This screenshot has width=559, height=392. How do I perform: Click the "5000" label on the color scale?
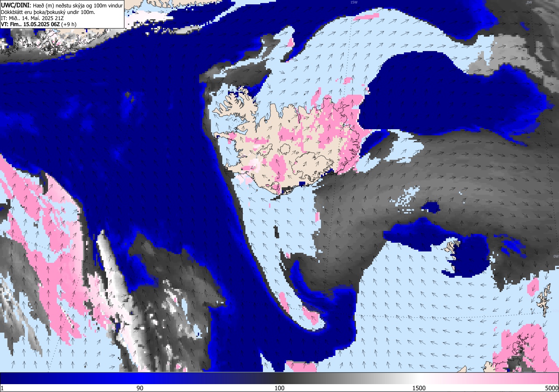[551, 388]
